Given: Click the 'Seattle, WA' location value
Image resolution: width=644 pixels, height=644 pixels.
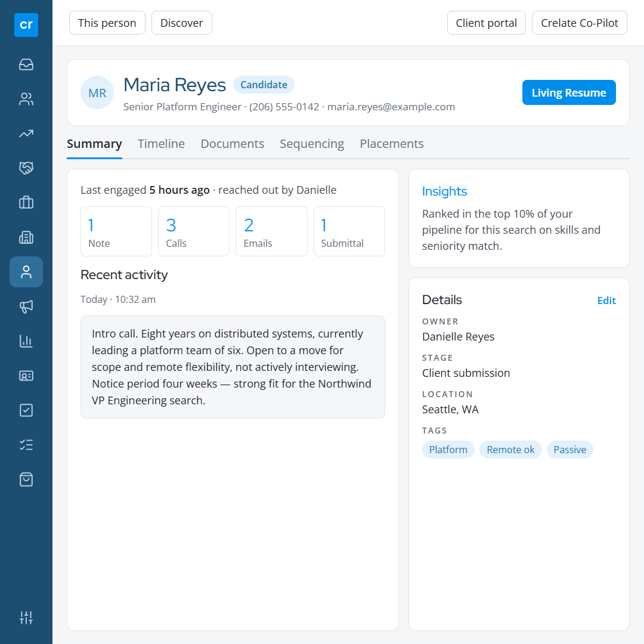Looking at the screenshot, I should [451, 410].
